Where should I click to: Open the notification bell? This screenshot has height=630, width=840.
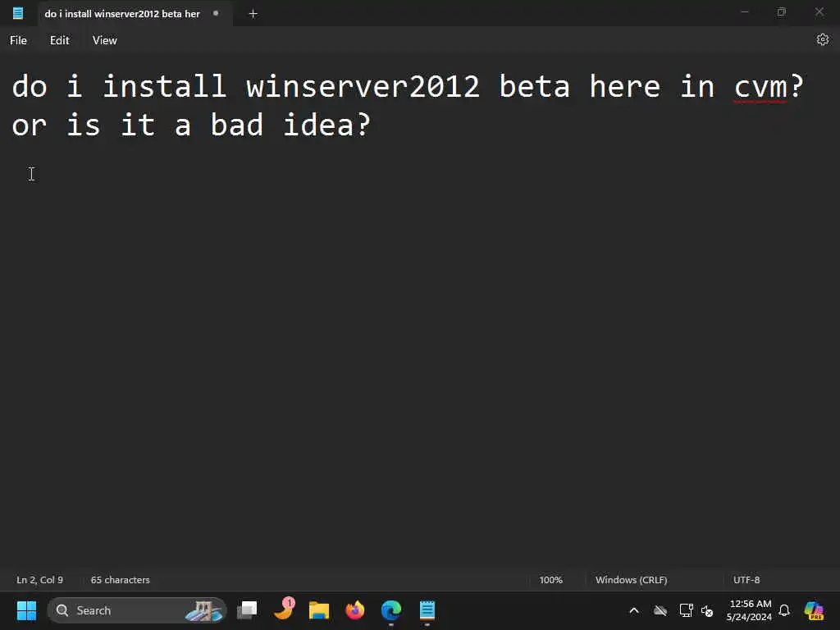click(784, 610)
